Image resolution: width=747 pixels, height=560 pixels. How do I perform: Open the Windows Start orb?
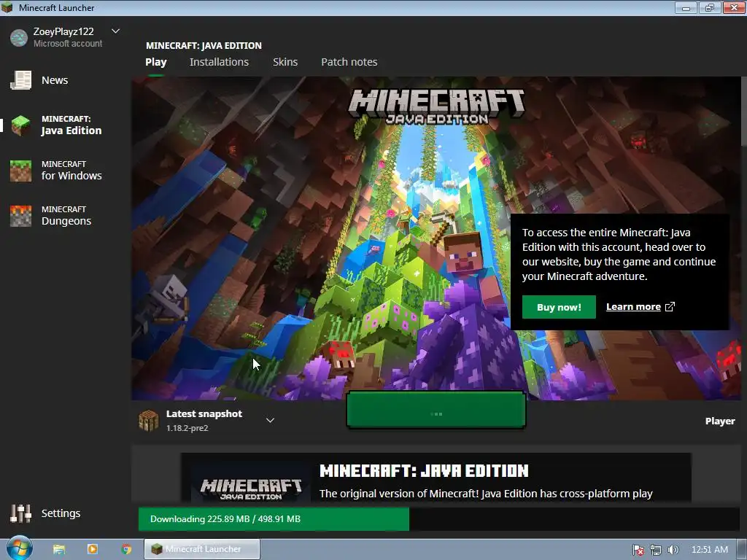pyautogui.click(x=20, y=548)
